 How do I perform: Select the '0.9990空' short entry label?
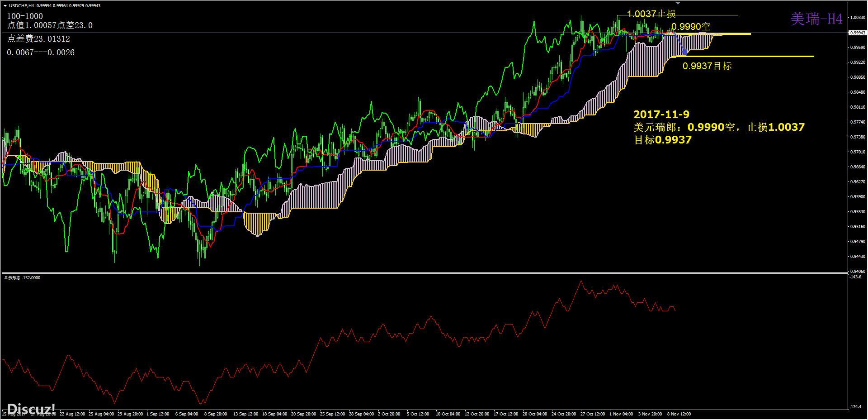tap(691, 27)
